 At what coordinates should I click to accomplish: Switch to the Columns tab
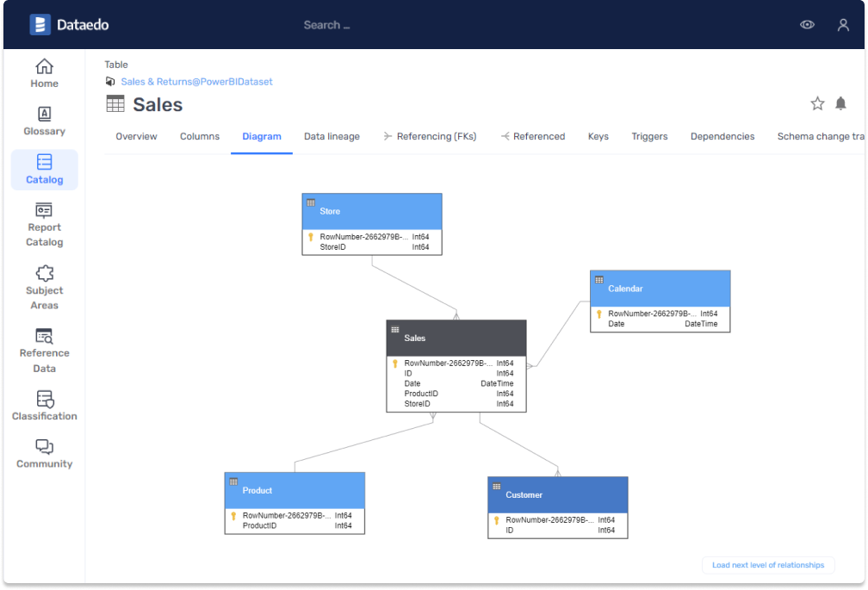[x=200, y=136]
